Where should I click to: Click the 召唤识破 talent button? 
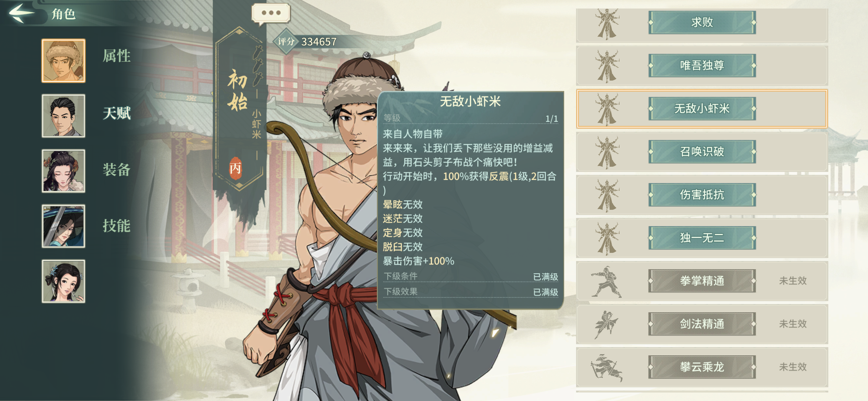point(702,151)
